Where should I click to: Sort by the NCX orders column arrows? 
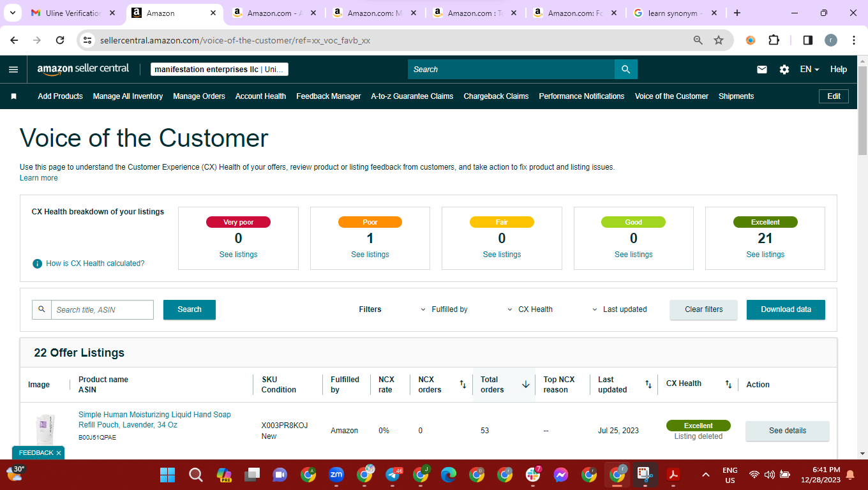pyautogui.click(x=463, y=385)
